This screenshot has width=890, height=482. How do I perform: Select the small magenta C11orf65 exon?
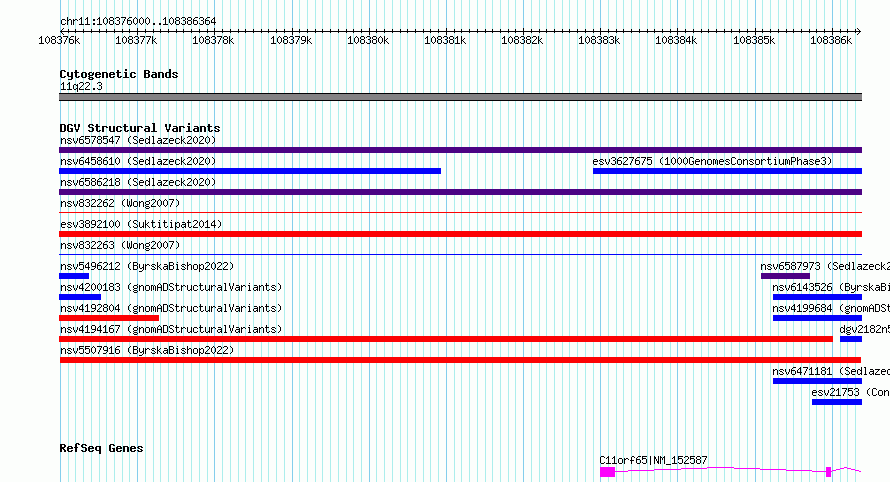[x=829, y=472]
